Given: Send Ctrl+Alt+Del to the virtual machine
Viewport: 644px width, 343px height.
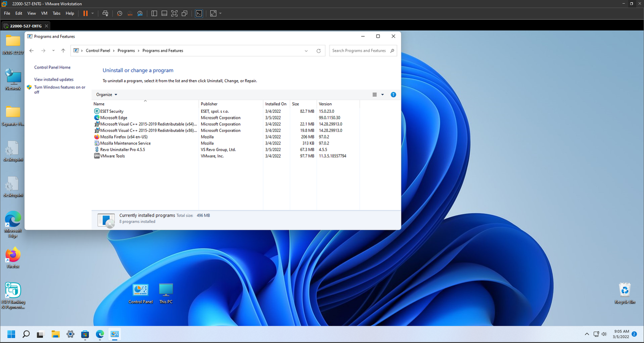Looking at the screenshot, I should [x=105, y=13].
